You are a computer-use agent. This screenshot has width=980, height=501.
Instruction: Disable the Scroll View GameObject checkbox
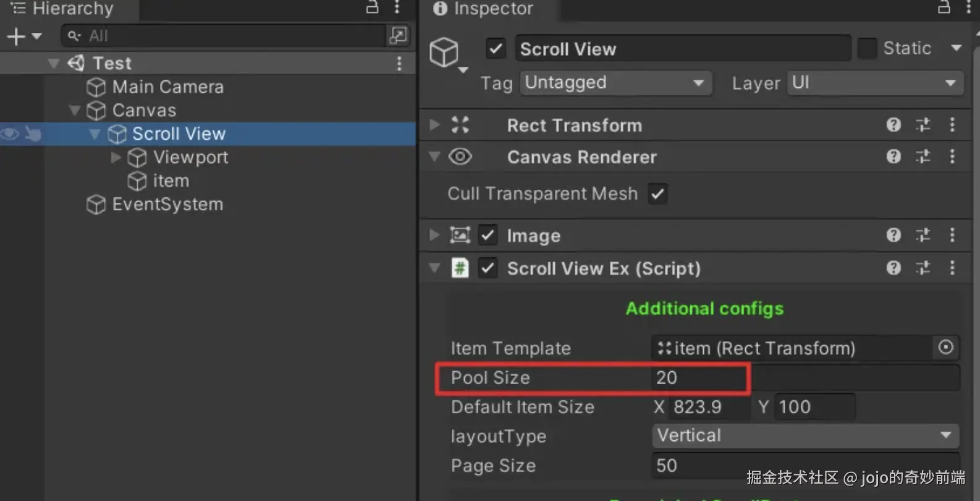496,48
